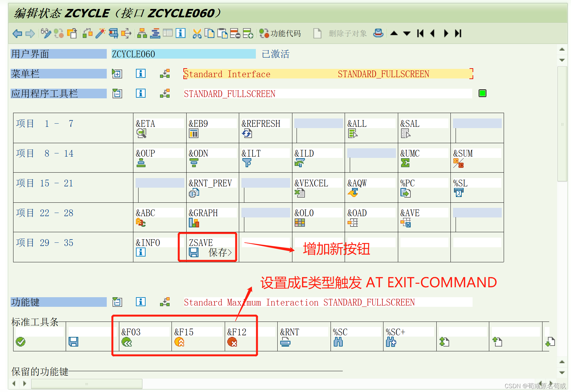Click the 功能代码 toolbar button
The width and height of the screenshot is (571, 392).
(281, 33)
